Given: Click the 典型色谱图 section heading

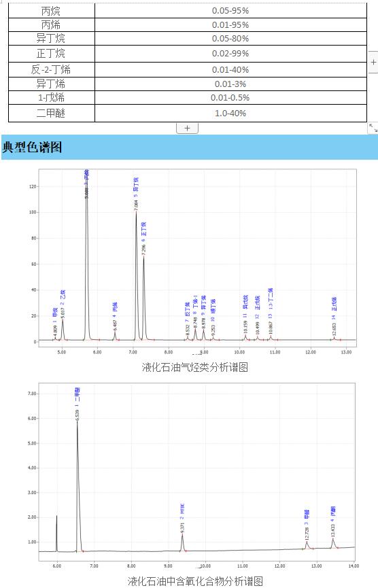Looking at the screenshot, I should pos(32,147).
